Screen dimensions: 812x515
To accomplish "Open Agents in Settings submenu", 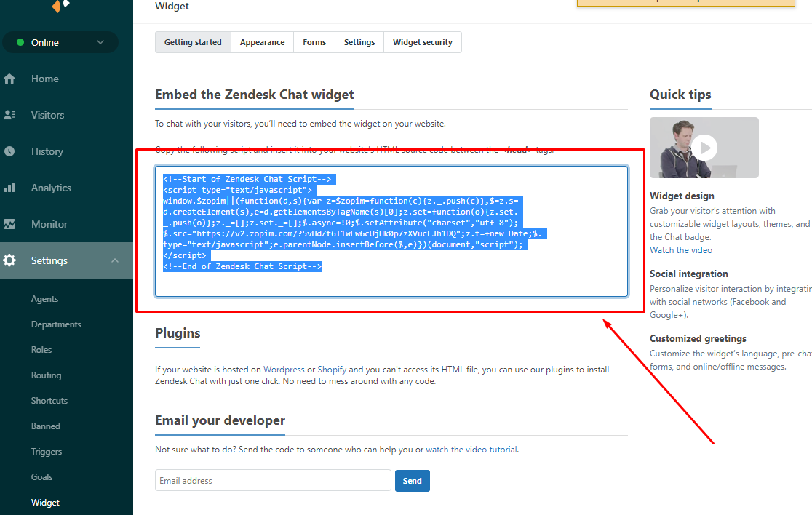I will tap(44, 299).
